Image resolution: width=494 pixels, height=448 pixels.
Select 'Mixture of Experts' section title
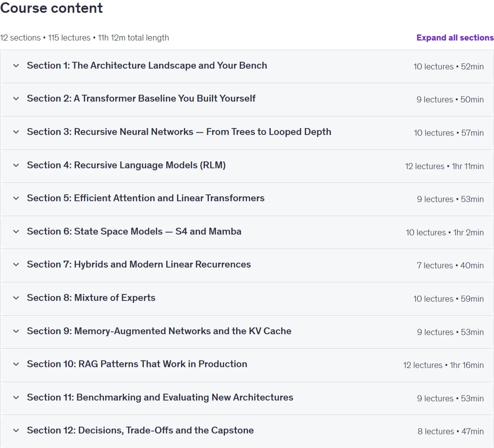(x=115, y=298)
